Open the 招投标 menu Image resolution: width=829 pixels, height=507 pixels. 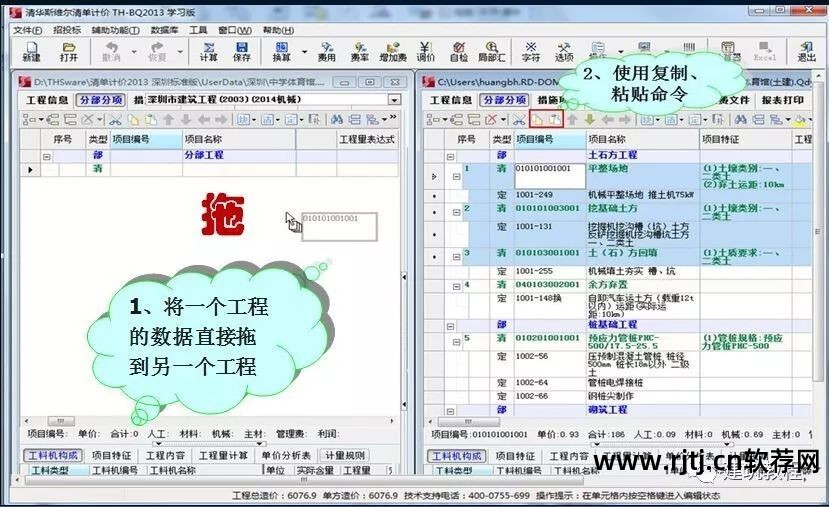tap(67, 30)
